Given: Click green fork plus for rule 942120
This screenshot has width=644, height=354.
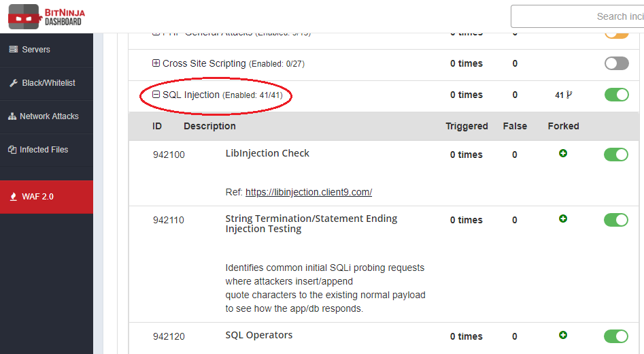Looking at the screenshot, I should tap(563, 335).
